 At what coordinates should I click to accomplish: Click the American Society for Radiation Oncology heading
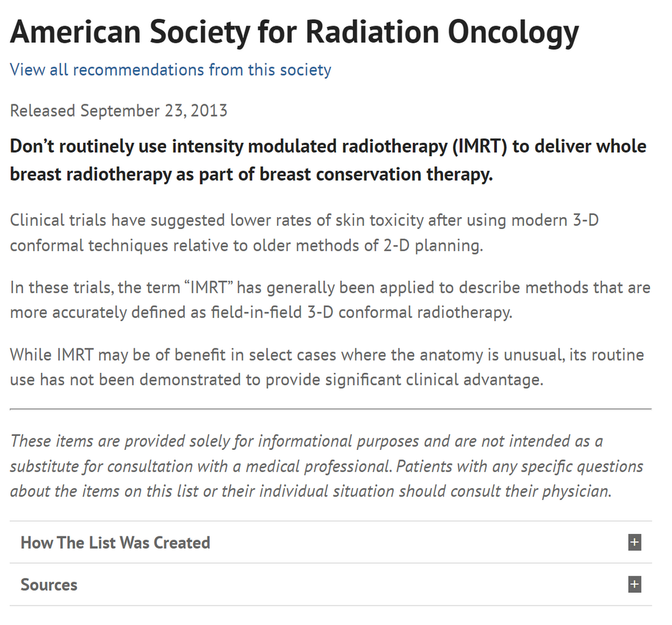pos(294,32)
